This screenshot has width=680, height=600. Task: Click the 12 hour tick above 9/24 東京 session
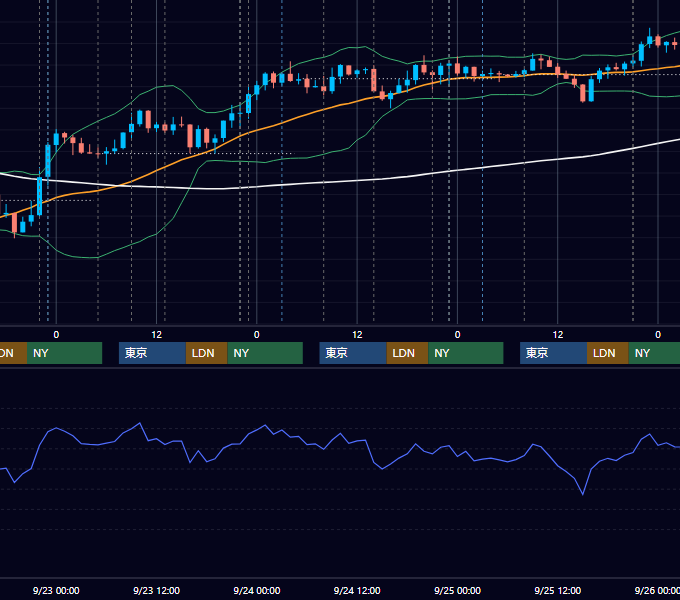click(x=357, y=335)
